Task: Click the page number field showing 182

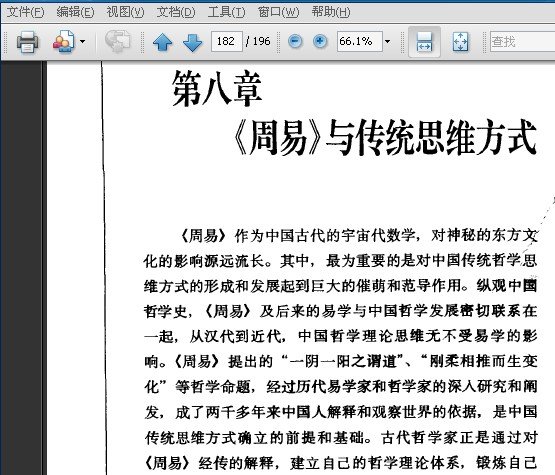Action: click(x=227, y=41)
